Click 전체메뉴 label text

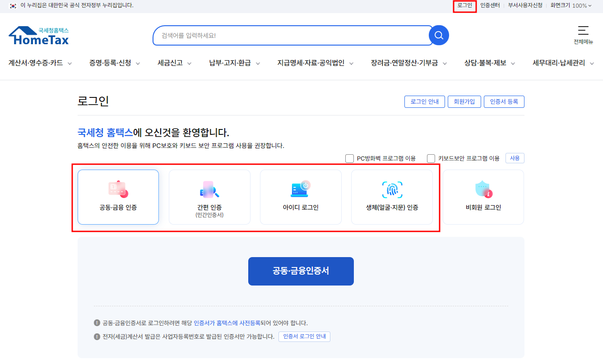coord(583,42)
